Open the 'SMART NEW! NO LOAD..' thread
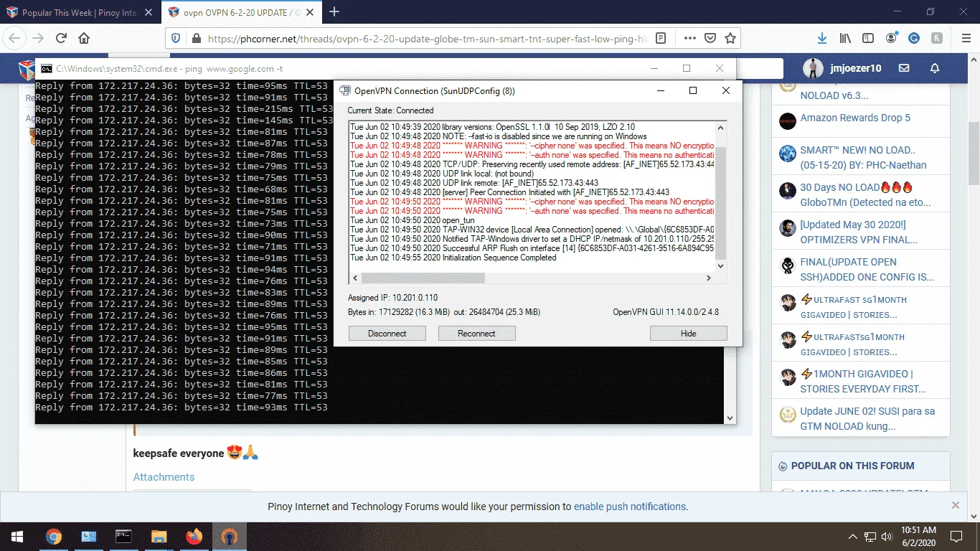This screenshot has width=980, height=551. [x=863, y=158]
